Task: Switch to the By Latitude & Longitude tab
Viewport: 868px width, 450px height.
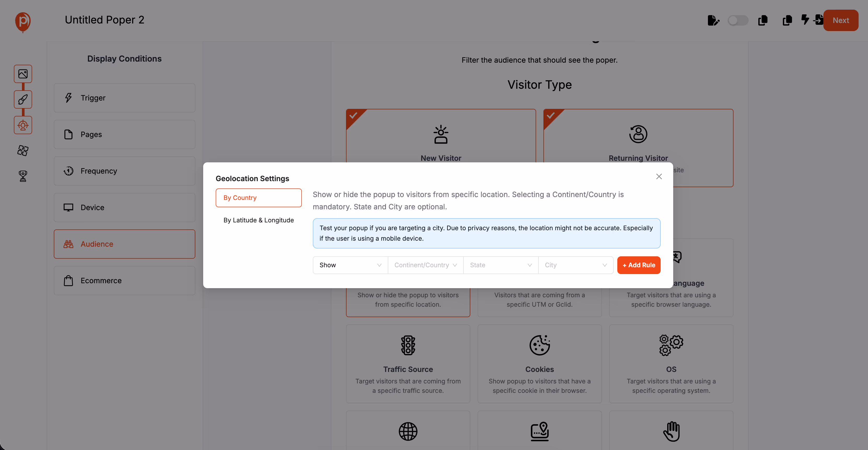Action: coord(259,220)
